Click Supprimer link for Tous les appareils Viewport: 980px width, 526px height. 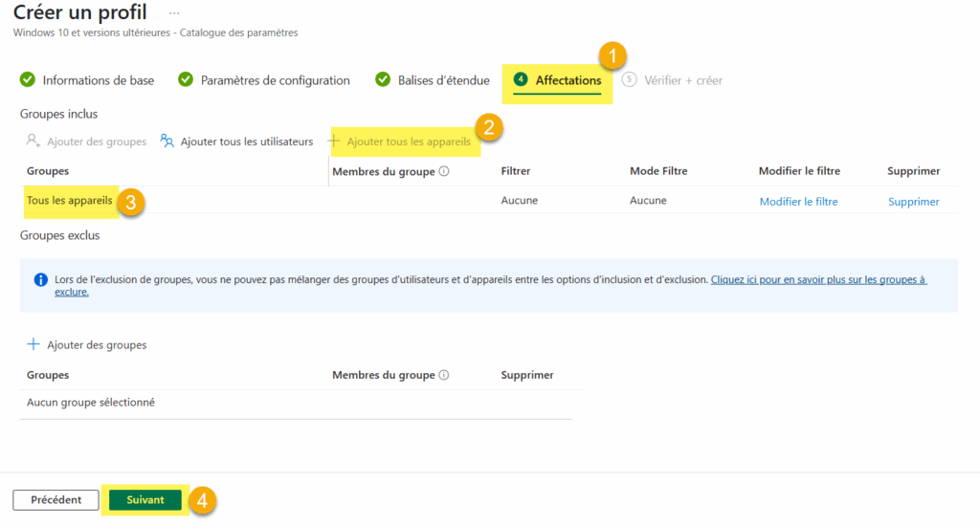[914, 201]
